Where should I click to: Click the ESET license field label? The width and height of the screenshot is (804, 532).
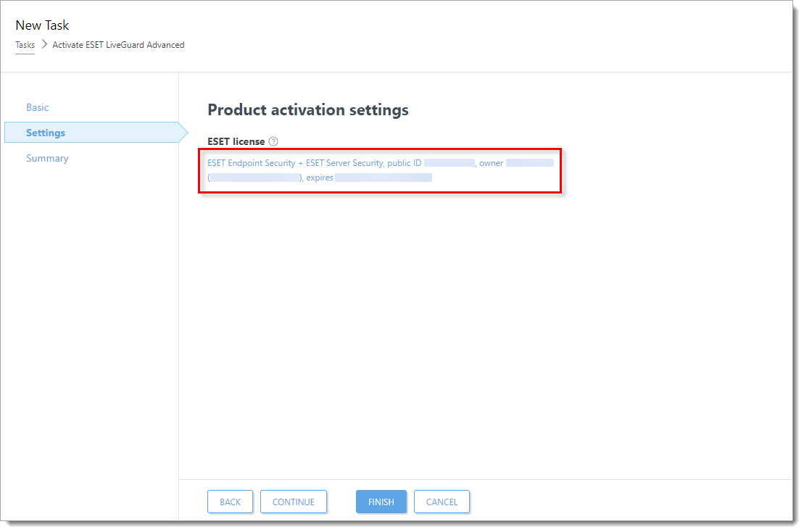pyautogui.click(x=236, y=141)
